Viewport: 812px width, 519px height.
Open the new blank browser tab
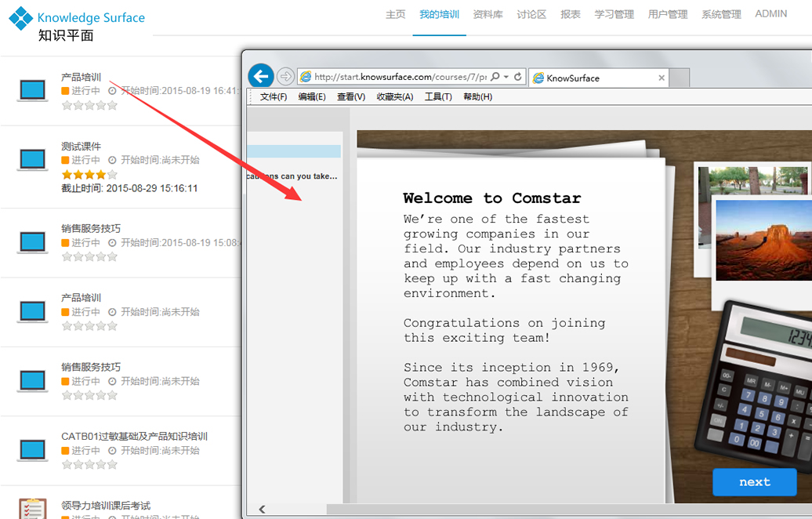[x=680, y=78]
